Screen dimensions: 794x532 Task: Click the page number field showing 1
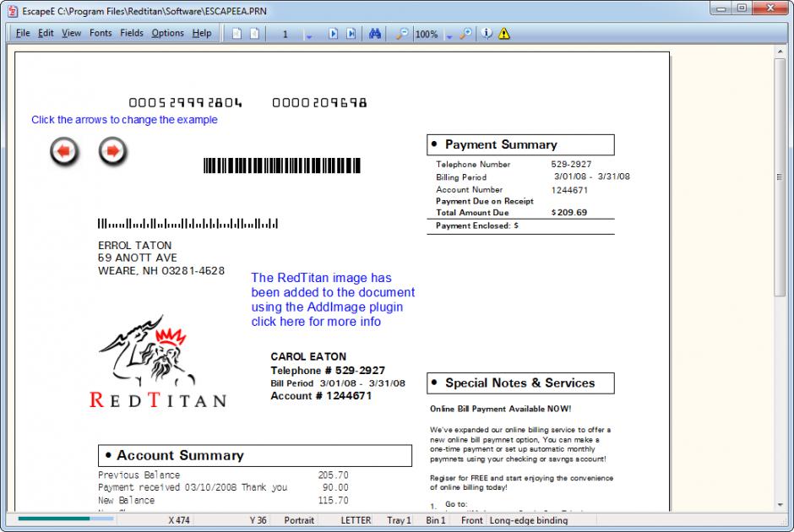pyautogui.click(x=286, y=34)
